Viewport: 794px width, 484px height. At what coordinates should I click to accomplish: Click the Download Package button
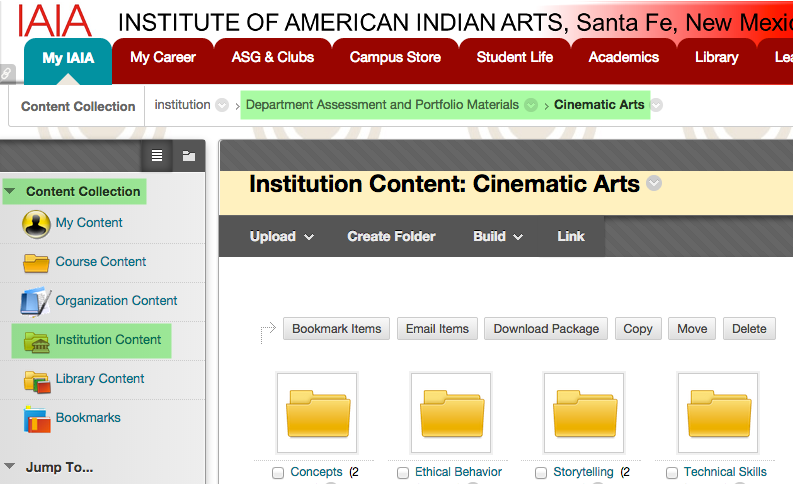[546, 329]
